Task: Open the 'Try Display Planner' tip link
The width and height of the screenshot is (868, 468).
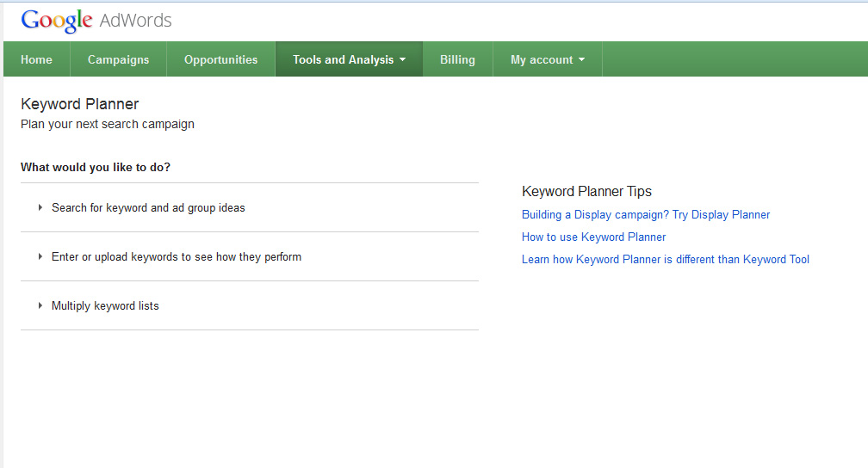Action: click(x=646, y=214)
